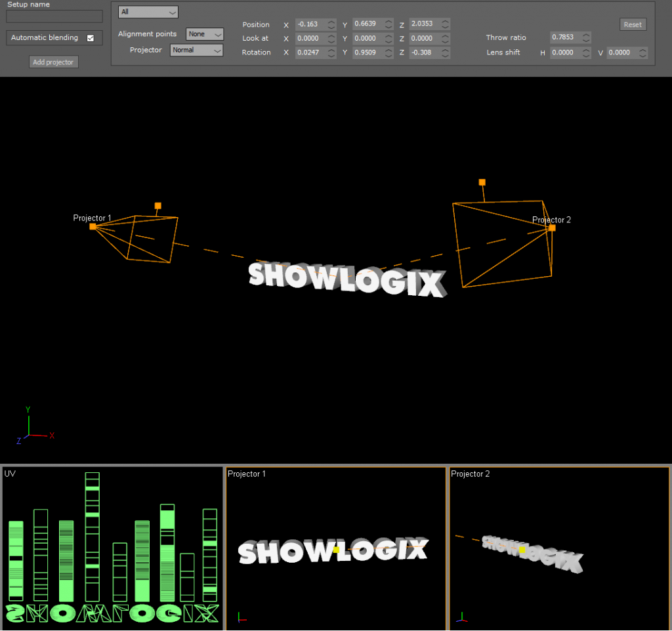The height and width of the screenshot is (631, 672).
Task: Click the UV panel title
Action: click(10, 474)
